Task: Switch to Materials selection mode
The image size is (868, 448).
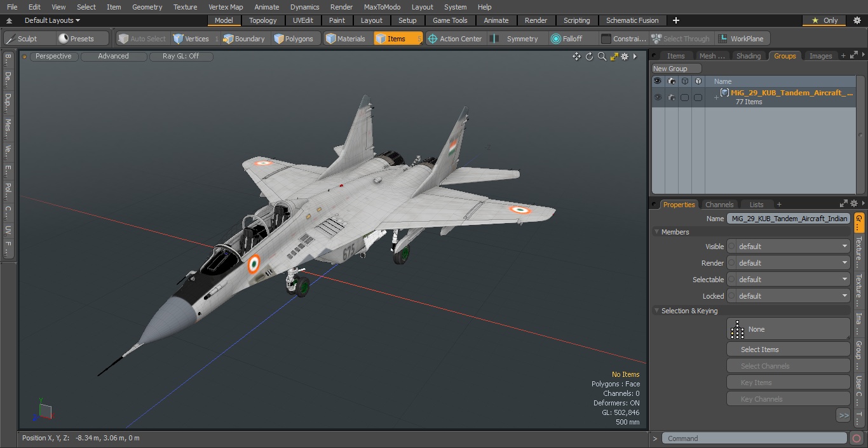Action: pyautogui.click(x=346, y=39)
